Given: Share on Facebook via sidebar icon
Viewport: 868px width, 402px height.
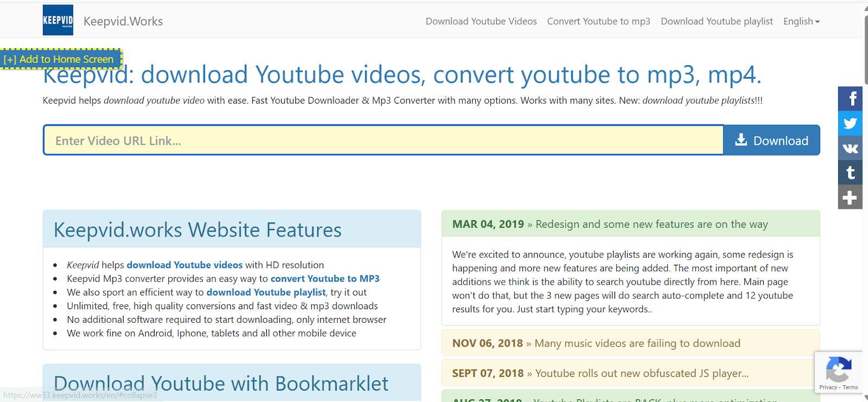Looking at the screenshot, I should pyautogui.click(x=850, y=99).
